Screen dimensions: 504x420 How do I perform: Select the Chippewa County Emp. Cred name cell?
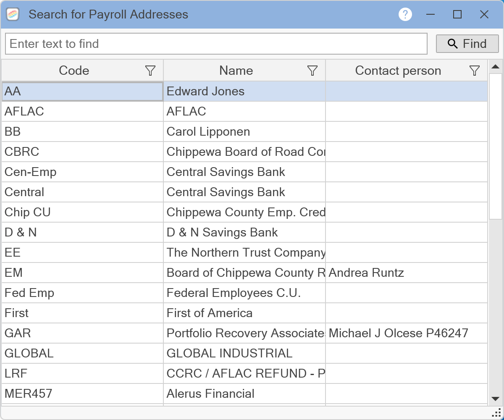click(x=244, y=213)
